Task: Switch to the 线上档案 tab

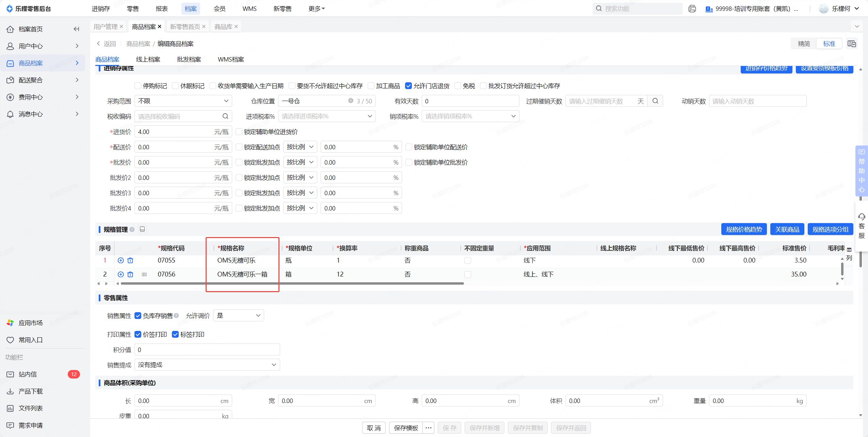Action: coord(148,60)
